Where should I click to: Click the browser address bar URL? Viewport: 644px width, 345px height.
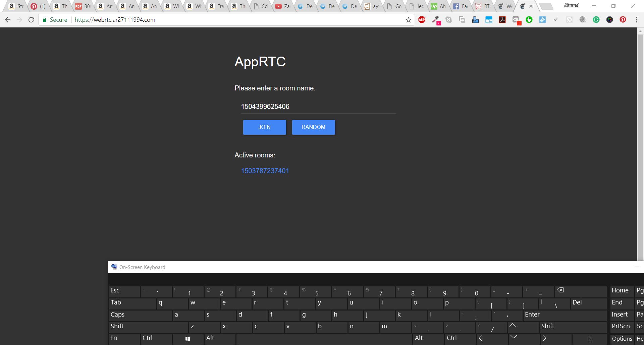[x=115, y=20]
